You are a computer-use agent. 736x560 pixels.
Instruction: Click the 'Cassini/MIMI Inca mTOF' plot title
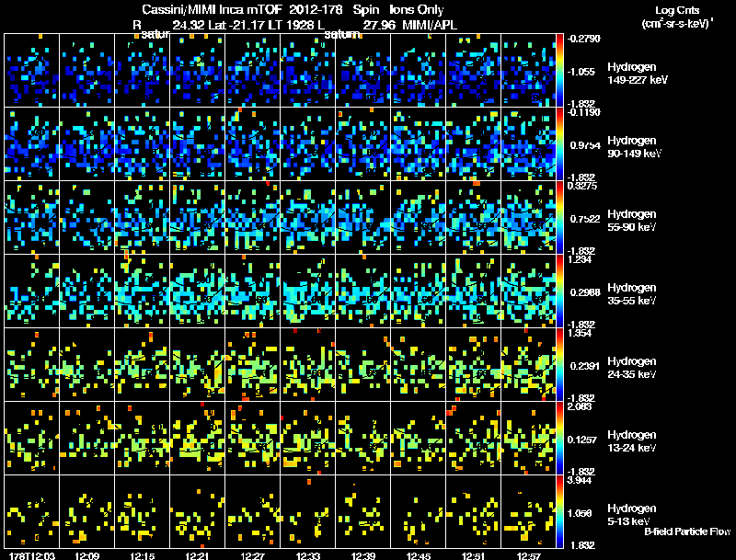(212, 10)
